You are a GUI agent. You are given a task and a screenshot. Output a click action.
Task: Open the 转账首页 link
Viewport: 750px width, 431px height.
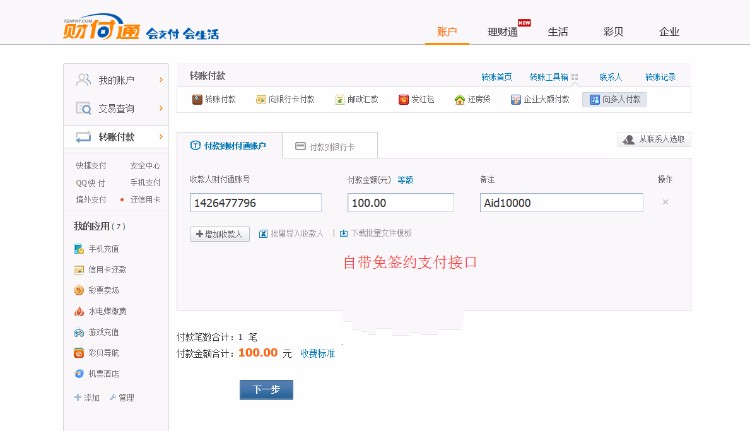[496, 77]
